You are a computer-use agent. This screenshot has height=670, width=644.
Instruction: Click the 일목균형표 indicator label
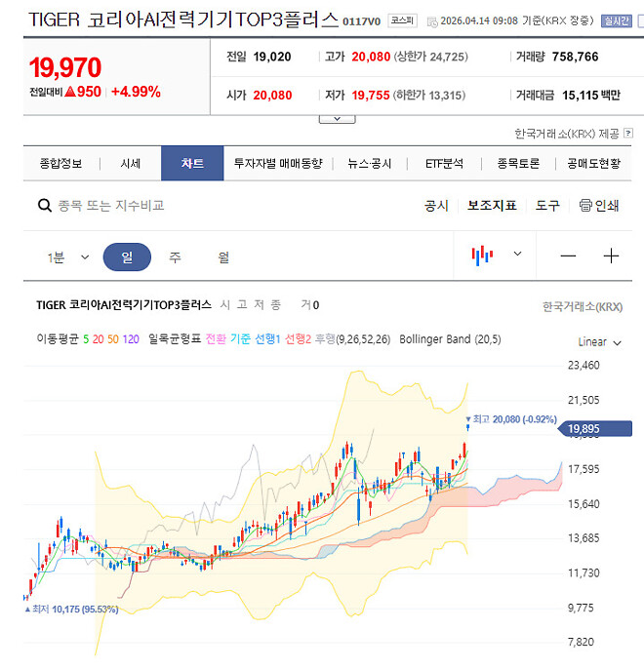175,338
